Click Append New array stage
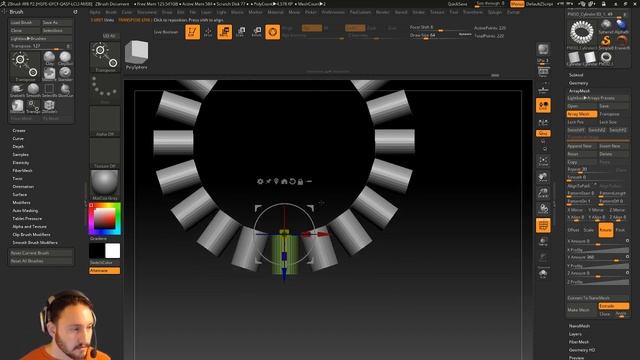Screen dimensions: 640x360 (x=582, y=146)
